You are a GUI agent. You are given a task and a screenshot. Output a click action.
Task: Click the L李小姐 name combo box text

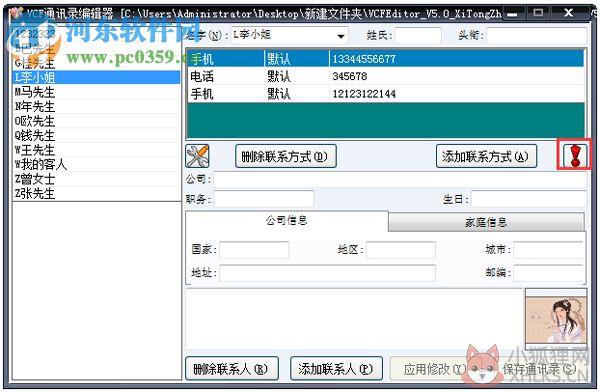pyautogui.click(x=253, y=35)
